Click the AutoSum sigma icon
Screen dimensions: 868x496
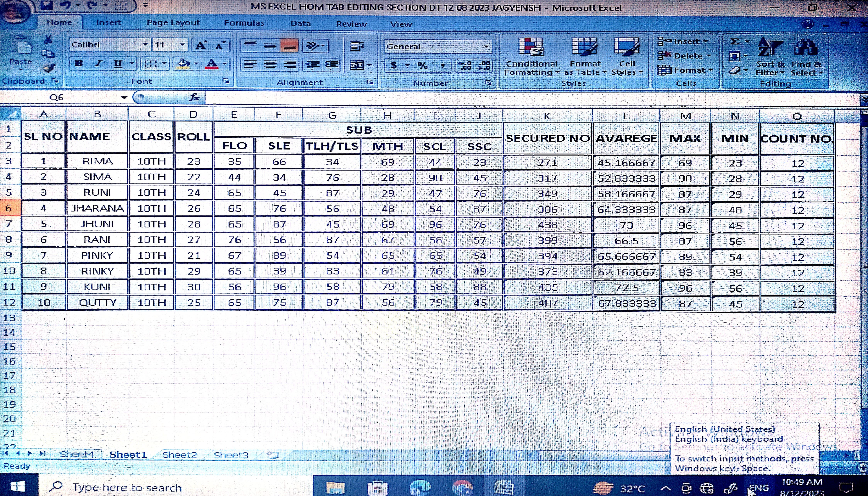click(x=735, y=42)
